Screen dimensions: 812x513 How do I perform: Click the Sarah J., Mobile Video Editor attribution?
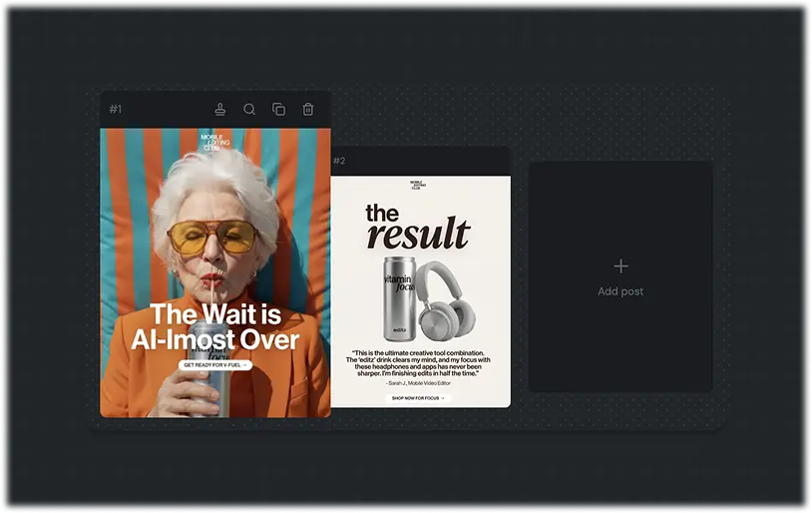click(x=418, y=383)
